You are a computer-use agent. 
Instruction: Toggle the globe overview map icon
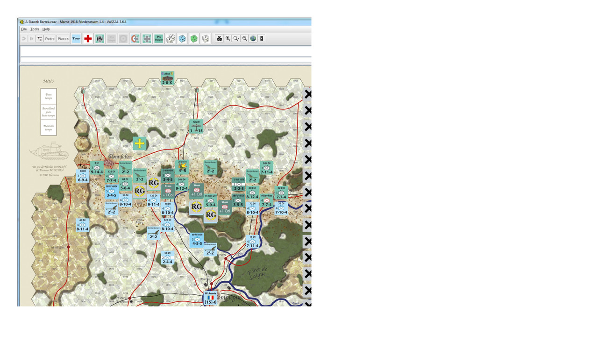pyautogui.click(x=253, y=39)
